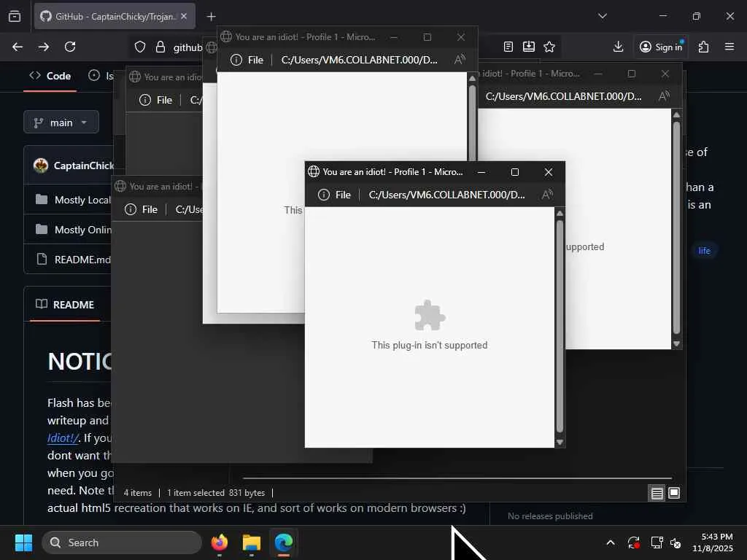Click the muted volume tray icon
The height and width of the screenshot is (560, 747).
(x=676, y=542)
